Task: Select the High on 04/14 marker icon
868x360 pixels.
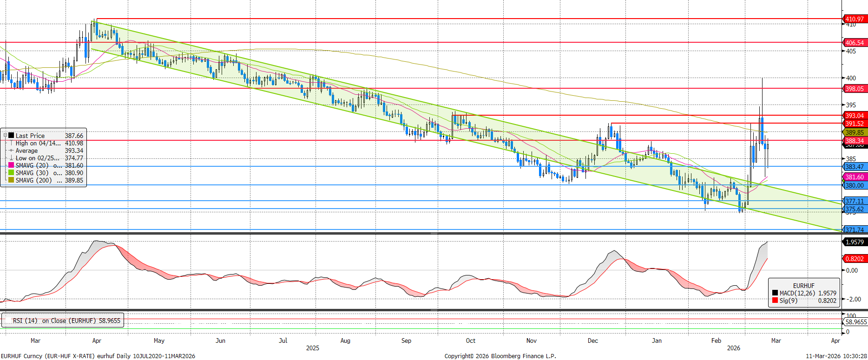Action: click(11, 143)
